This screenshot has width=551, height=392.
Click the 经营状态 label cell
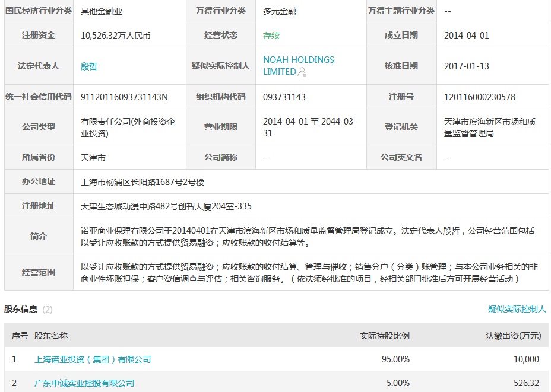pyautogui.click(x=221, y=35)
